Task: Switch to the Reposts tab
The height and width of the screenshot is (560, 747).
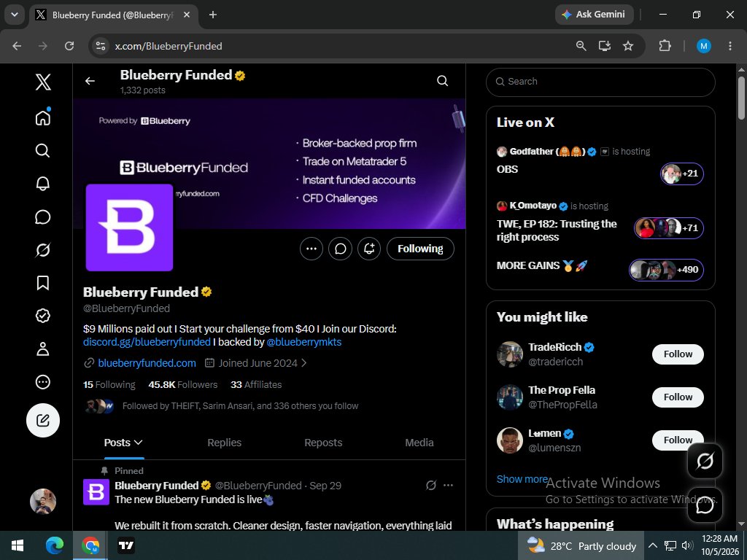Action: click(323, 443)
